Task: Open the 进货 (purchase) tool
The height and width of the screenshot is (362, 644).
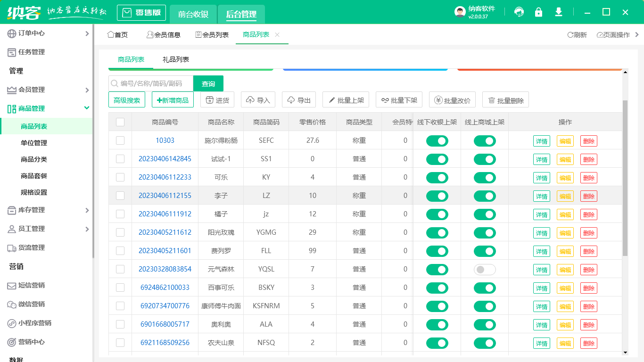Action: point(217,99)
